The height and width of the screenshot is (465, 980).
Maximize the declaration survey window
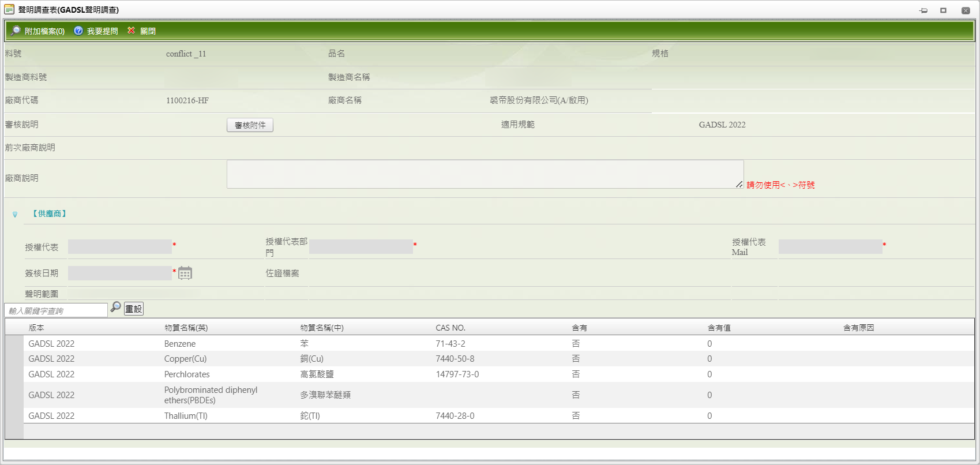[x=944, y=10]
